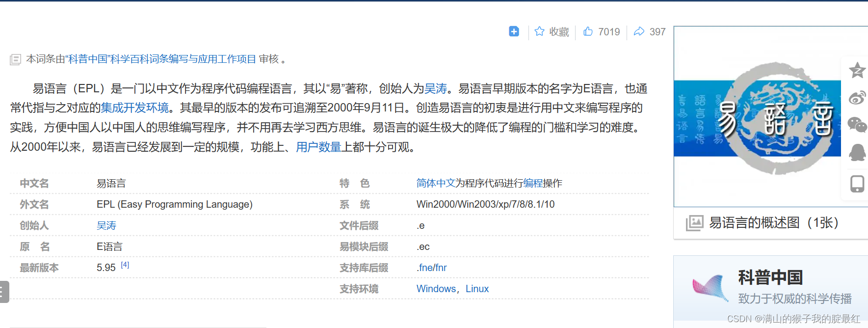Share via WeChat sidebar icon

[x=857, y=125]
